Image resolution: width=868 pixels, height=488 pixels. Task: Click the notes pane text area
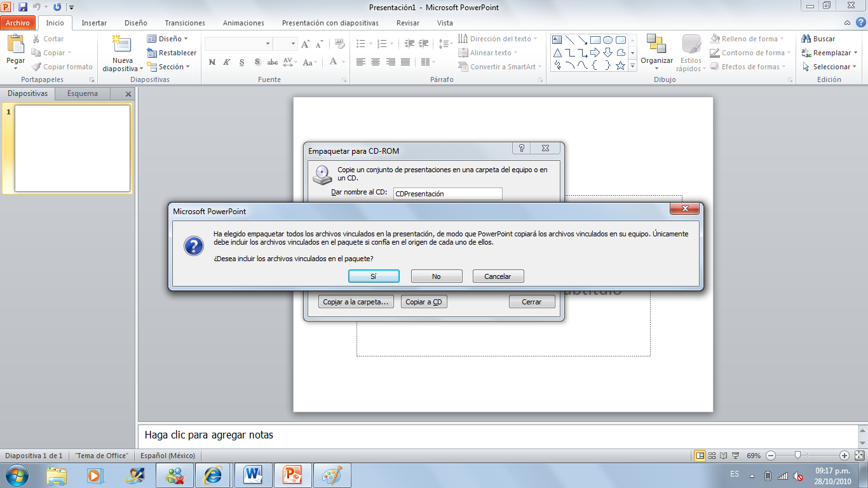(x=498, y=435)
